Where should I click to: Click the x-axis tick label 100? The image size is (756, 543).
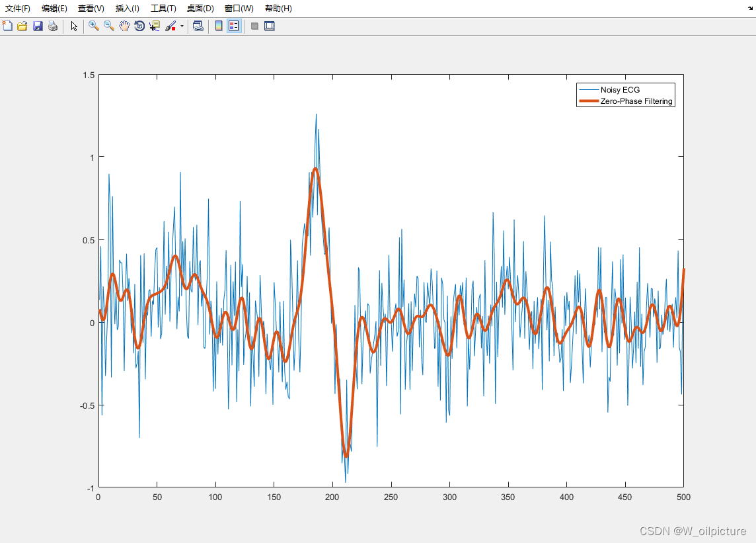pos(215,497)
